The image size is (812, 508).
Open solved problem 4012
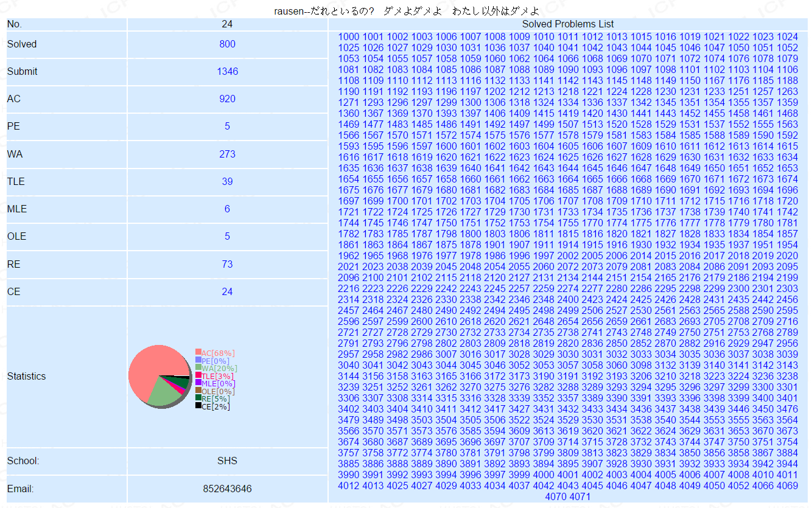click(349, 485)
